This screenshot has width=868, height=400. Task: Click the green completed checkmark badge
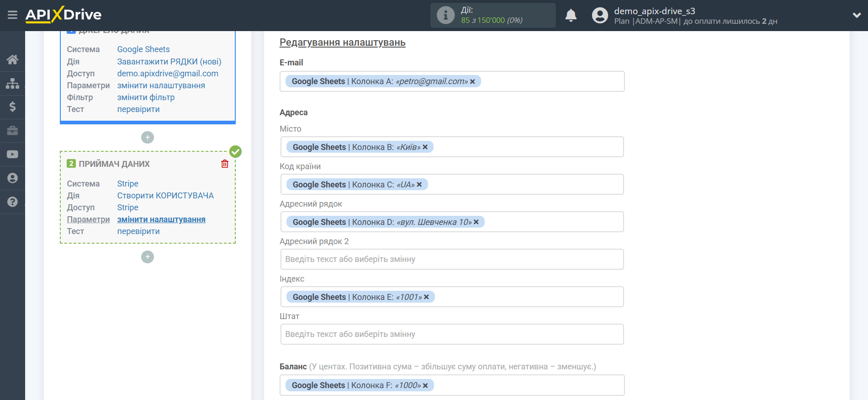[235, 151]
